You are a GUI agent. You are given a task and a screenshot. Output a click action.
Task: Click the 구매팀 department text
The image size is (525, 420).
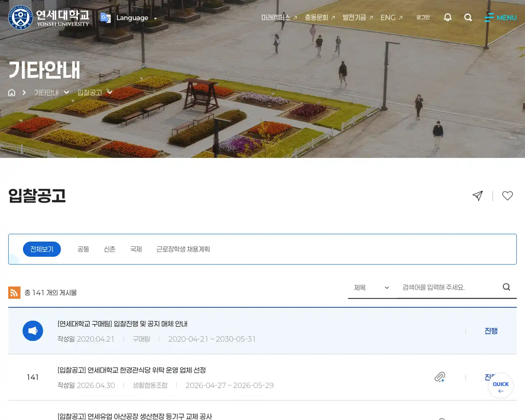pos(142,339)
